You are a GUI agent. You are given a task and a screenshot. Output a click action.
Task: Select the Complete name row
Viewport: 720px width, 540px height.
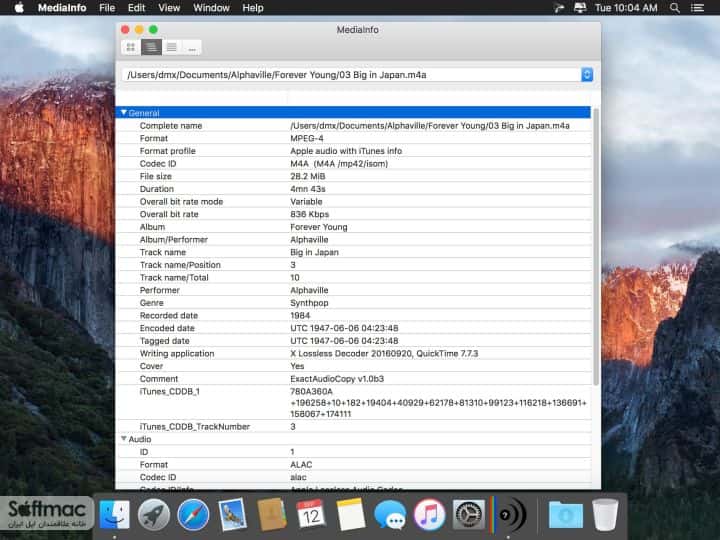click(x=354, y=126)
